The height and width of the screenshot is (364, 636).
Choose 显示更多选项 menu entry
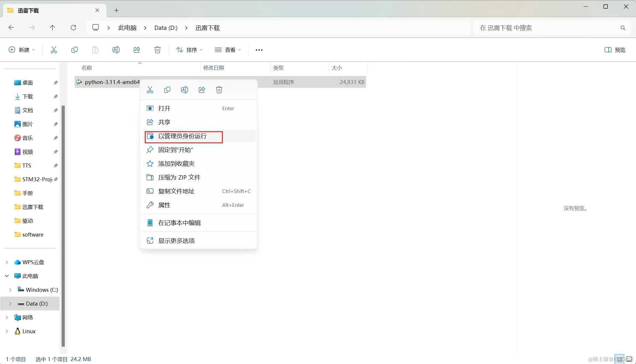coord(176,241)
